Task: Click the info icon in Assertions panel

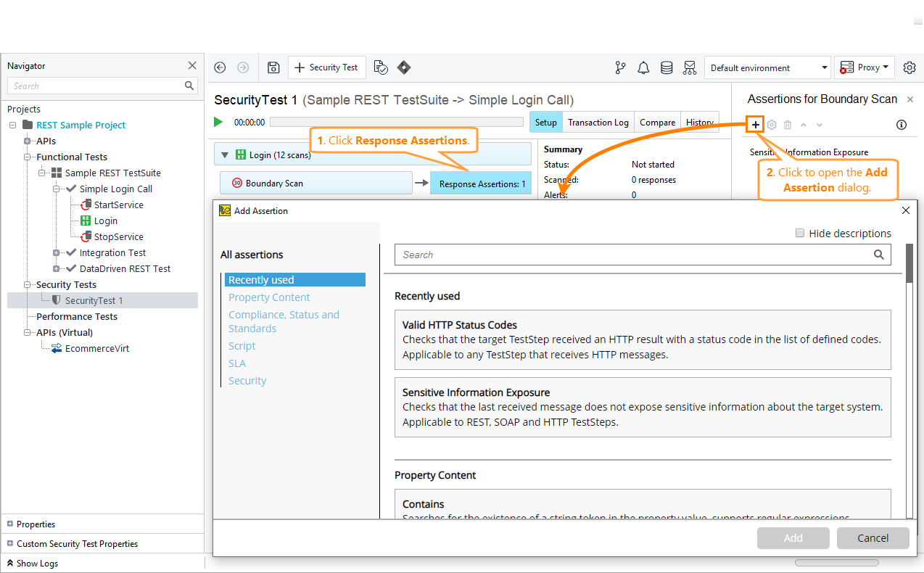Action: coord(902,125)
